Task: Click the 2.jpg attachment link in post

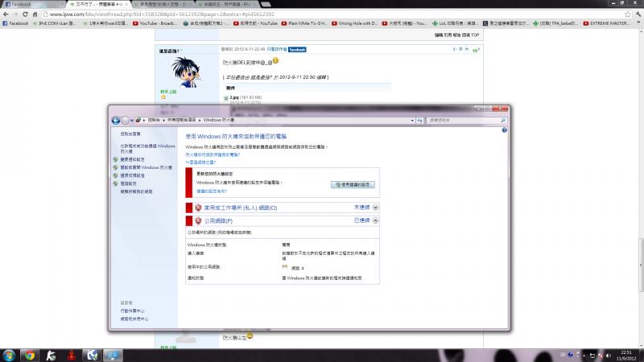Action: pos(234,97)
